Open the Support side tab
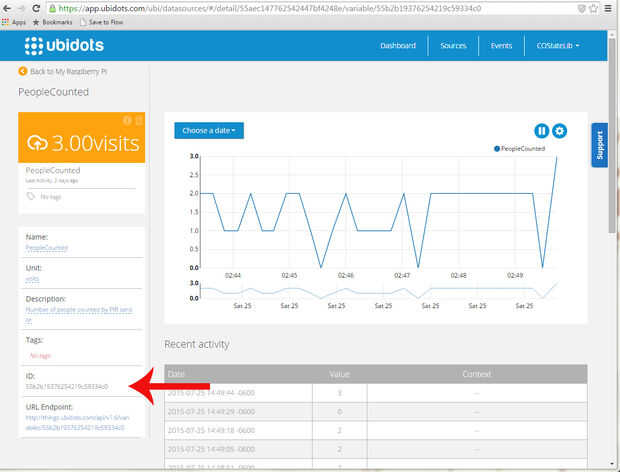Viewport: 620px width, 472px height. (x=599, y=145)
